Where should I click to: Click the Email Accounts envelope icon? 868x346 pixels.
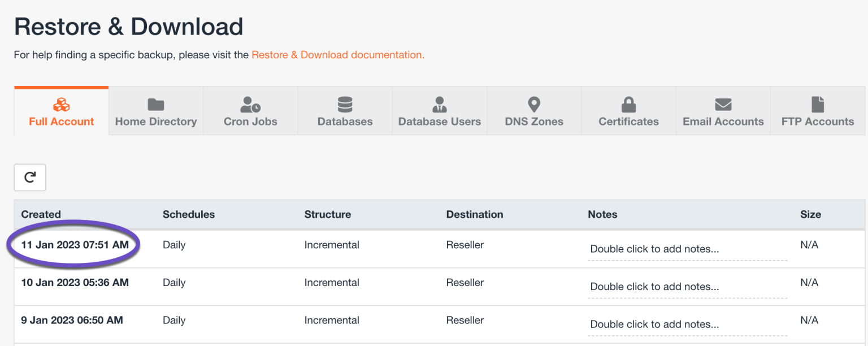coord(723,105)
